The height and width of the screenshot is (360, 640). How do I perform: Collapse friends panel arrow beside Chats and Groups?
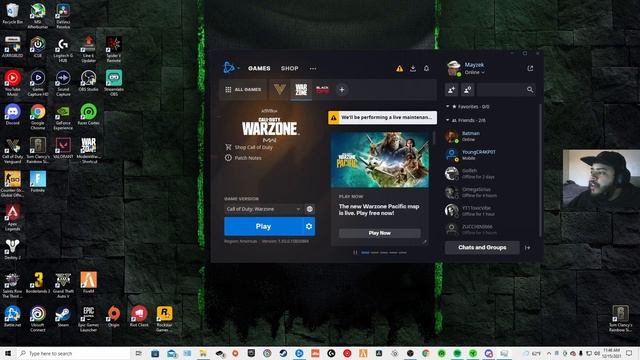point(527,248)
